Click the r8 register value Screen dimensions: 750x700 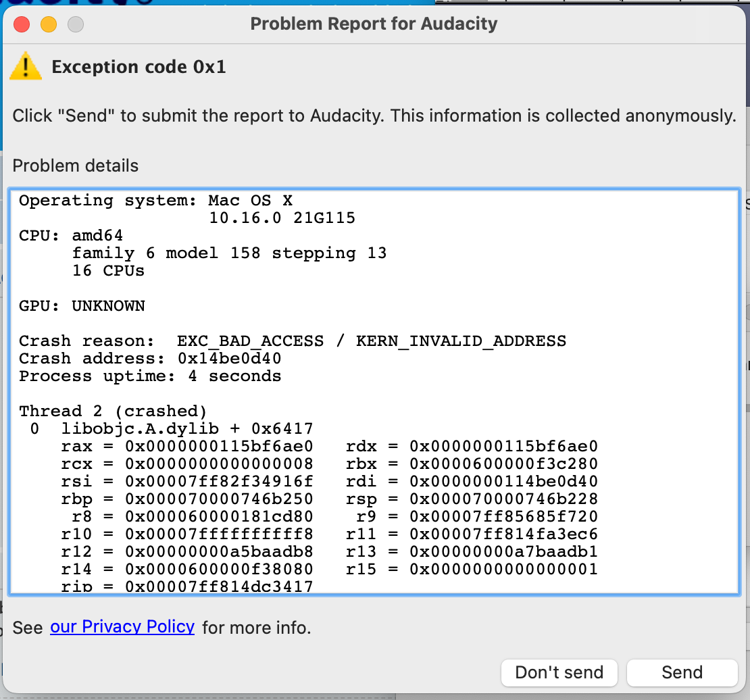219,517
